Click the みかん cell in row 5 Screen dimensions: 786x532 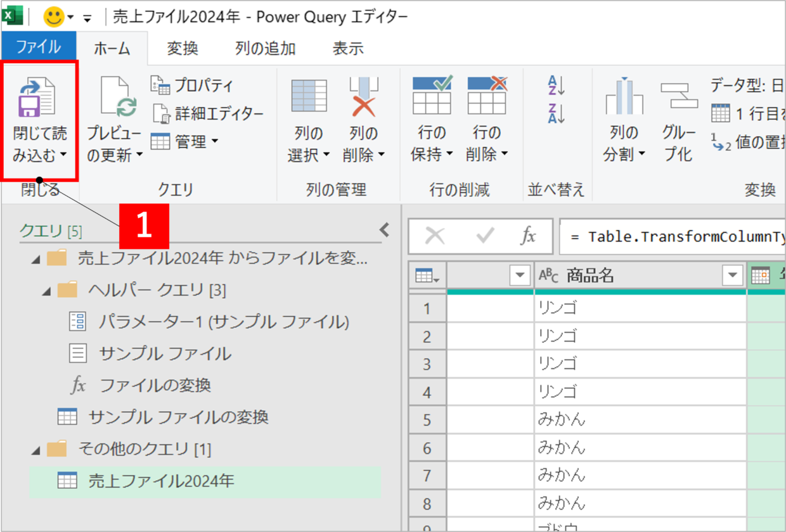click(x=640, y=420)
